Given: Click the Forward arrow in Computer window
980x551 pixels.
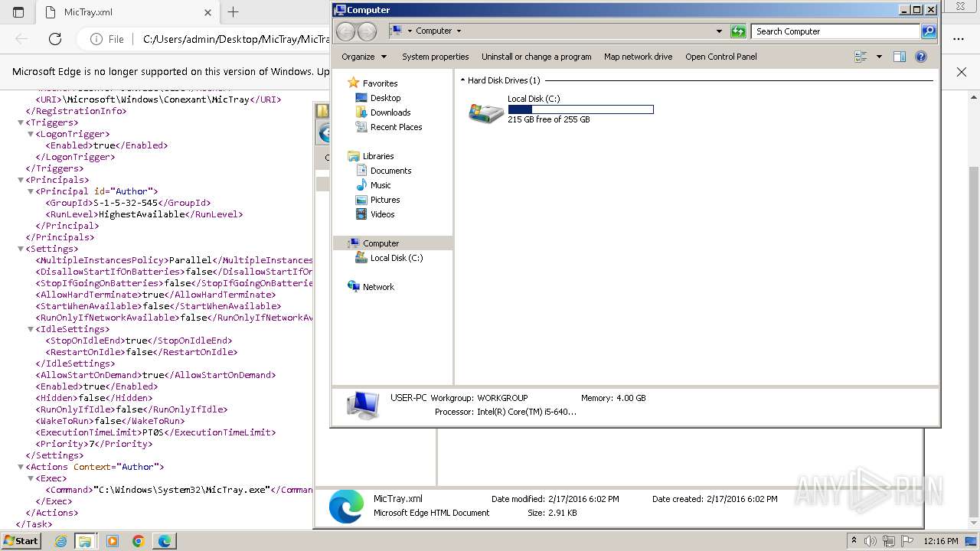Looking at the screenshot, I should tap(367, 31).
